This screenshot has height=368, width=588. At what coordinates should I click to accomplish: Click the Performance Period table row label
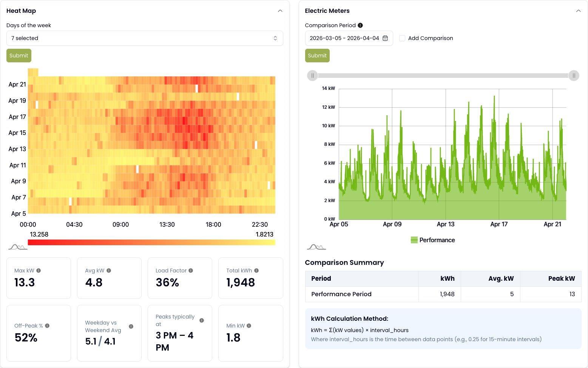[x=341, y=294]
